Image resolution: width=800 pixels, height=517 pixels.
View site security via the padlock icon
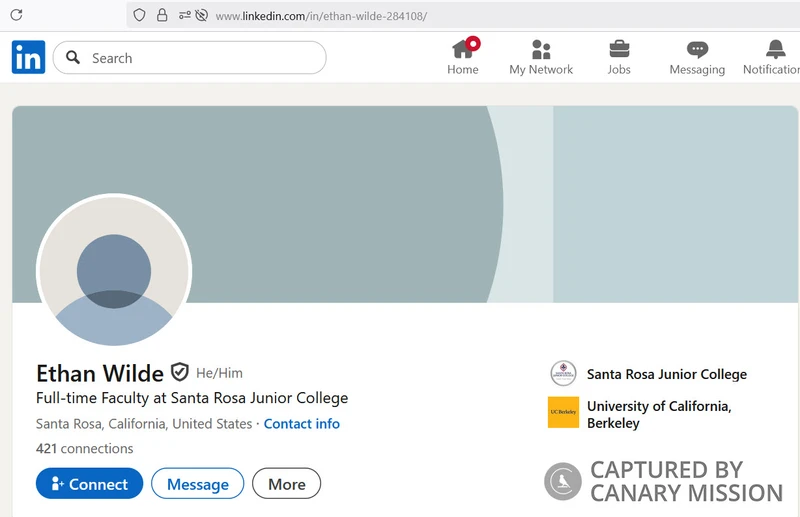pos(162,15)
